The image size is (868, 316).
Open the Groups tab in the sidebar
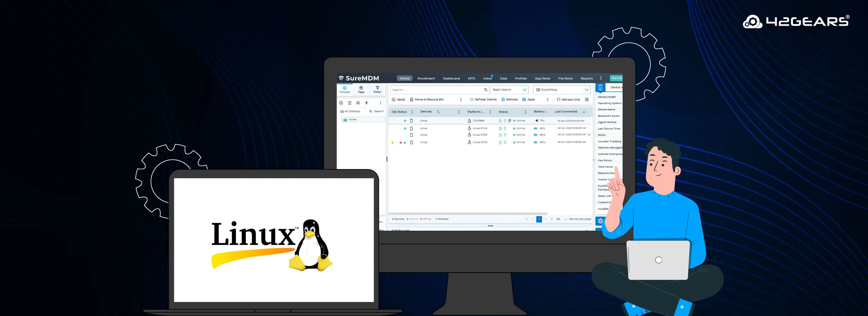pyautogui.click(x=345, y=90)
